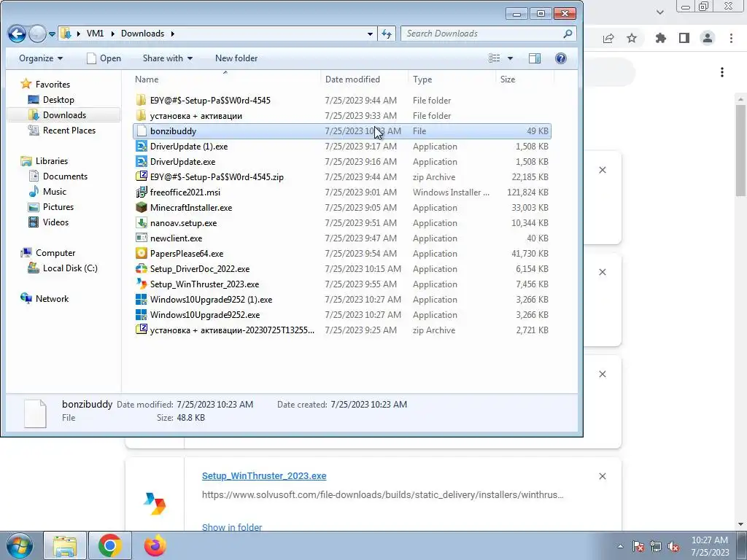Select Libraries in navigation pane
The width and height of the screenshot is (747, 560).
[x=52, y=161]
